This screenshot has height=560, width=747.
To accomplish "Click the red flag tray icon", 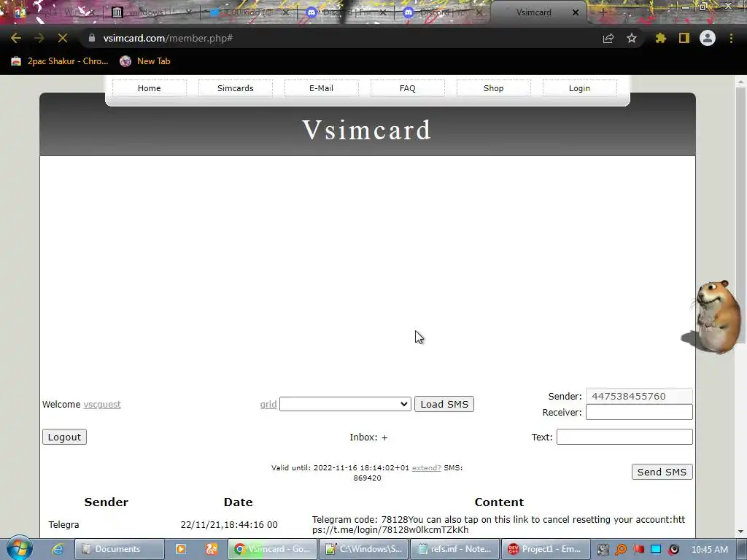I will click(x=638, y=549).
